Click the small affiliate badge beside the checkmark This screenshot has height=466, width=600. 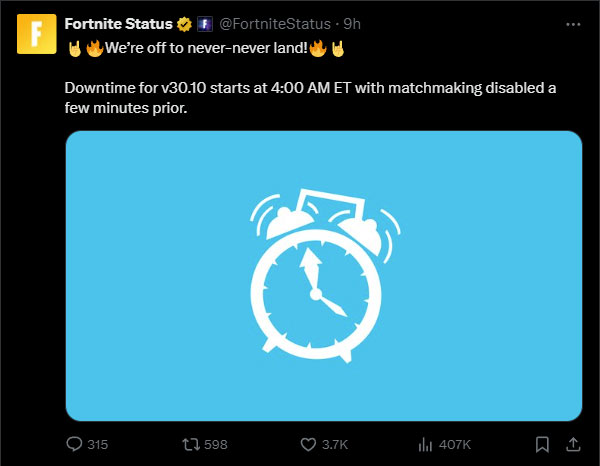coord(201,24)
